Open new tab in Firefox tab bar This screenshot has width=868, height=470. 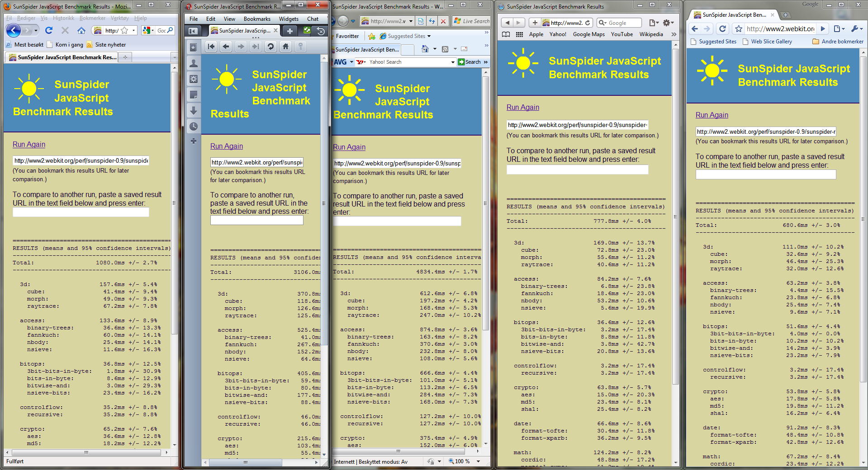point(125,57)
